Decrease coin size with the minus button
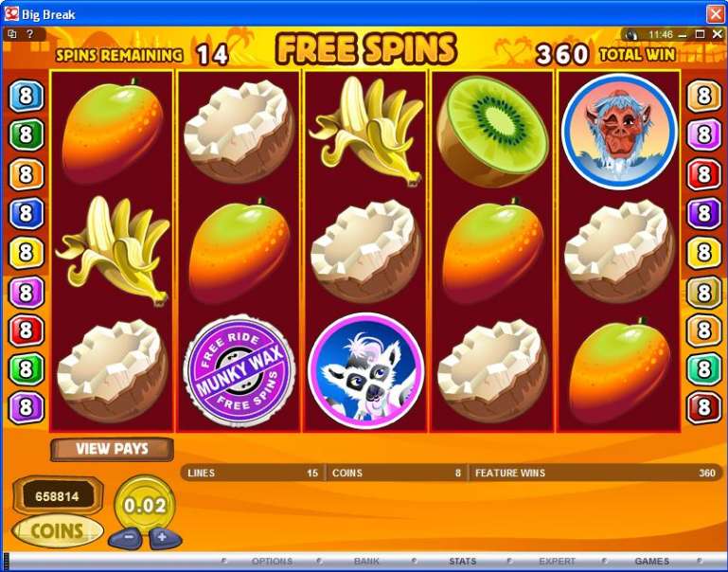The height and width of the screenshot is (572, 728). pos(125,539)
